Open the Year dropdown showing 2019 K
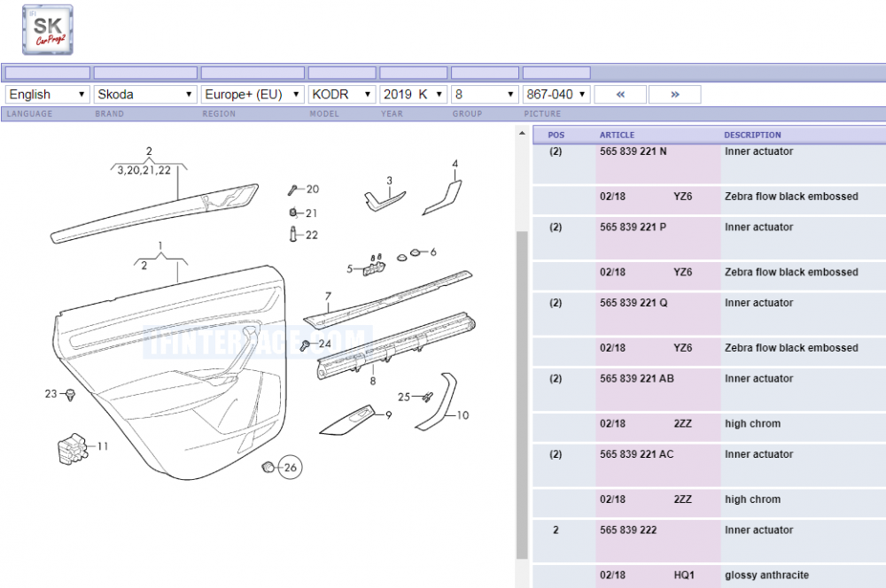Viewport: 886px width, 588px height. click(x=414, y=95)
